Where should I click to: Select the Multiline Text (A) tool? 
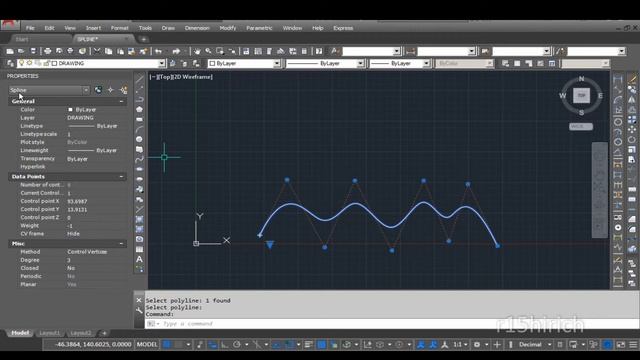[x=139, y=259]
